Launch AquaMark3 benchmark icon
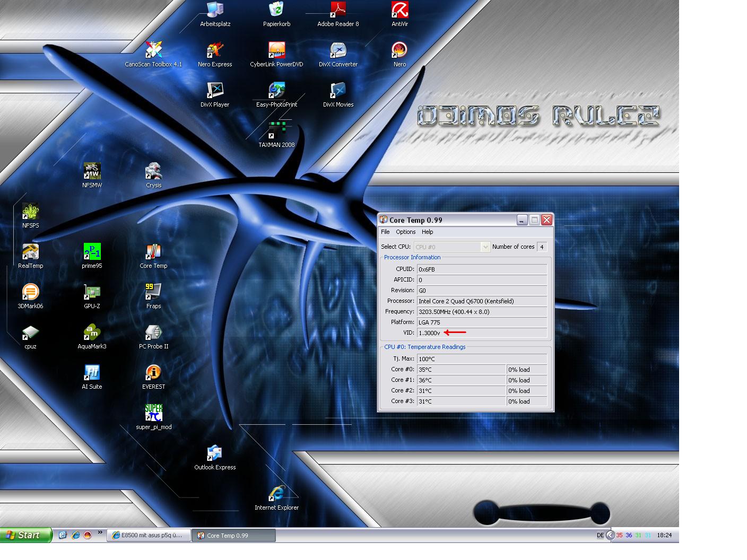 click(92, 337)
